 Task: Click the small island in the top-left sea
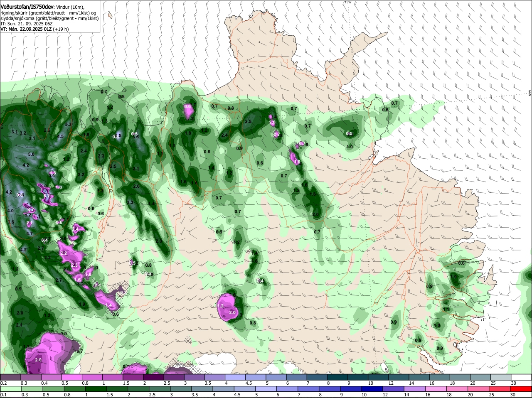[x=110, y=15]
